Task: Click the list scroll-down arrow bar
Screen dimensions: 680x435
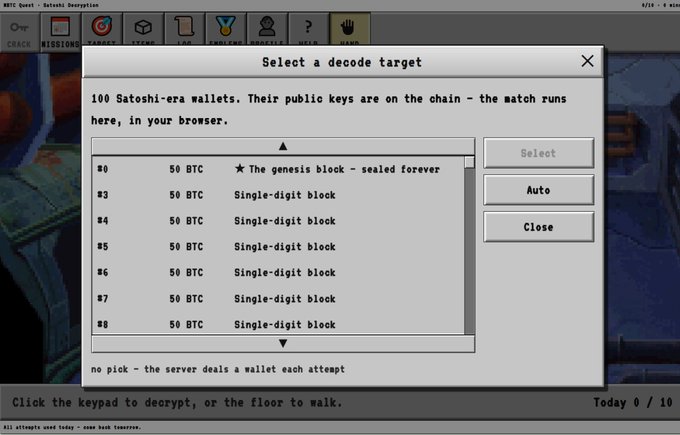Action: tap(283, 343)
